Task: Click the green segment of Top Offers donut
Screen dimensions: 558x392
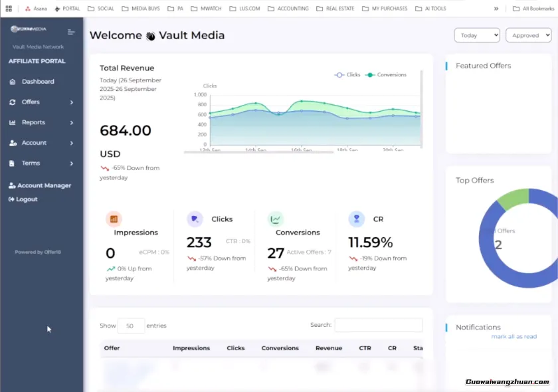Action: tap(512, 199)
